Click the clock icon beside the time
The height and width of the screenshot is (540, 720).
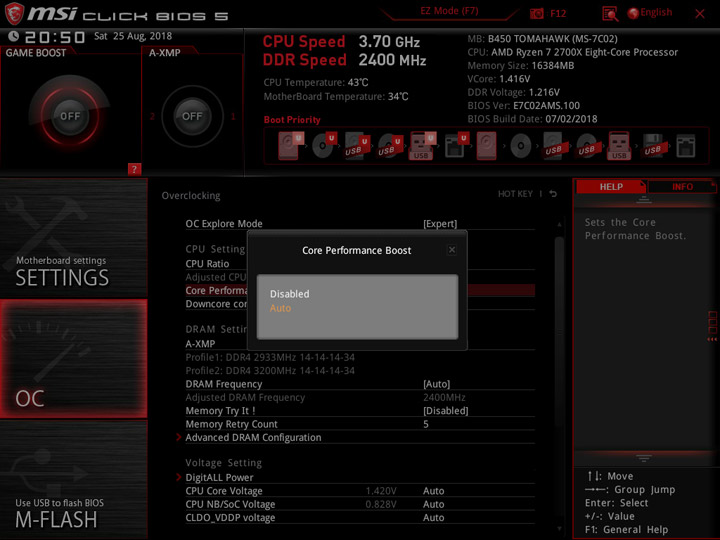coord(13,36)
